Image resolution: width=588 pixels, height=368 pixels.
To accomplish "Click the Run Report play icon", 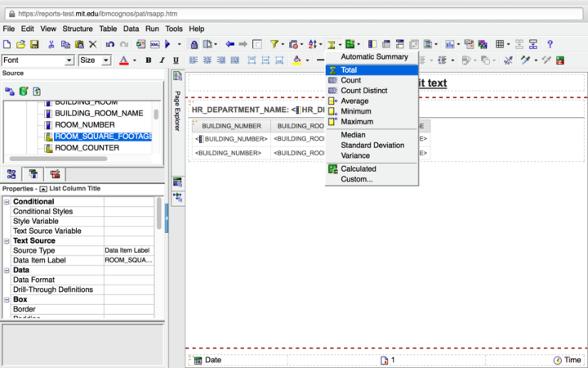I will (x=167, y=44).
